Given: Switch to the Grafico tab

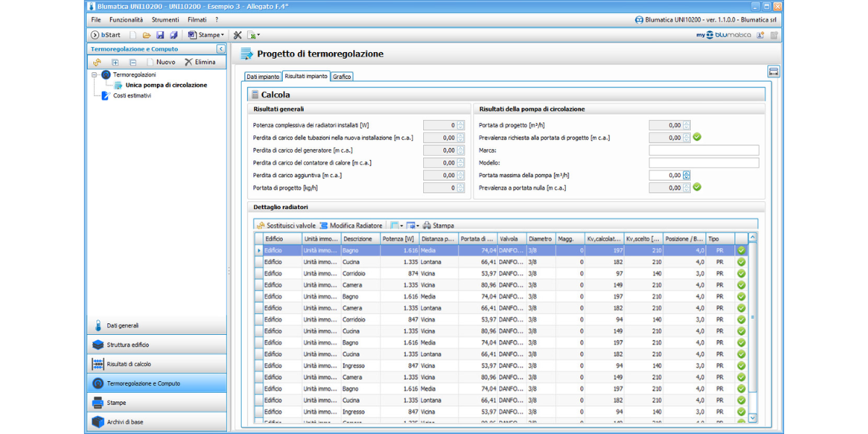Looking at the screenshot, I should coord(342,76).
